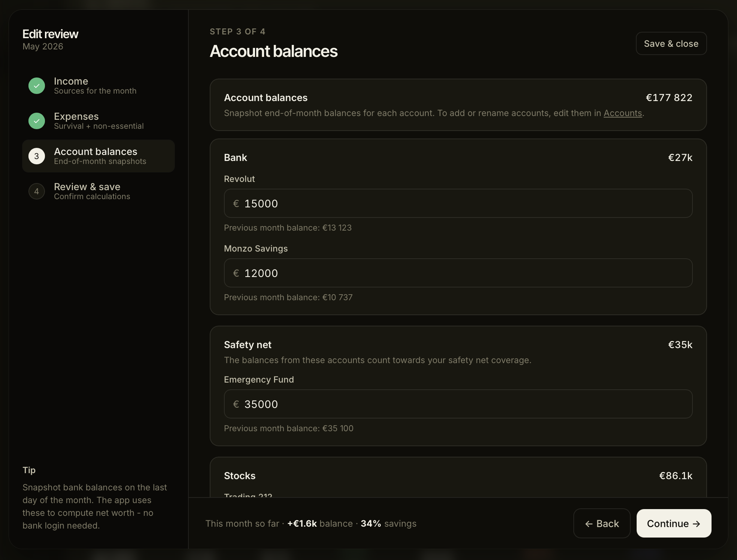This screenshot has height=560, width=737.
Task: Click the 'Monzo Savings' field label
Action: [x=256, y=249]
